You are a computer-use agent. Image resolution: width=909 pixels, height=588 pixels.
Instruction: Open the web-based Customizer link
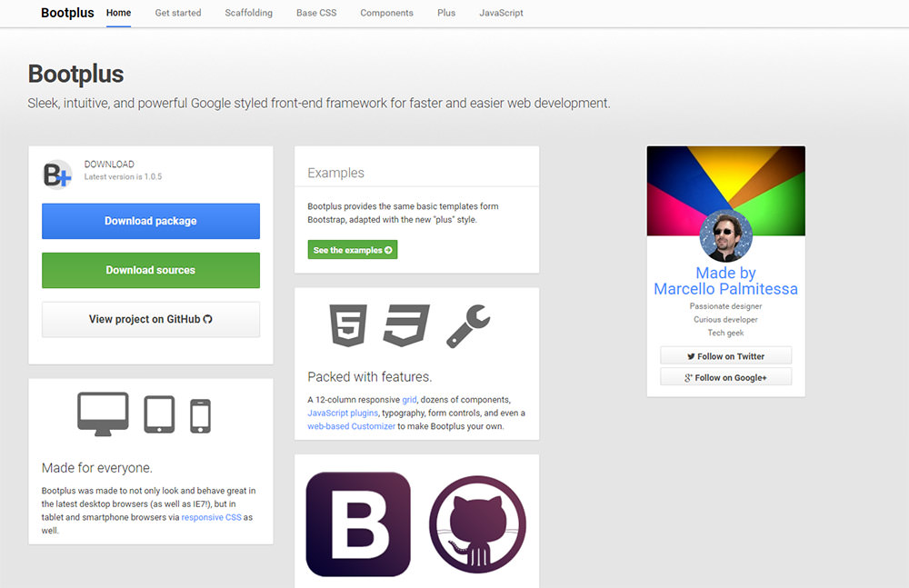[x=351, y=424]
